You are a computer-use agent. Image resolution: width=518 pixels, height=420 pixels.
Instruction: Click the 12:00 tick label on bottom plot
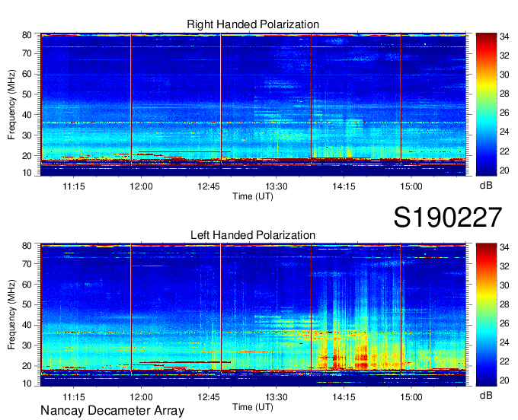(142, 397)
